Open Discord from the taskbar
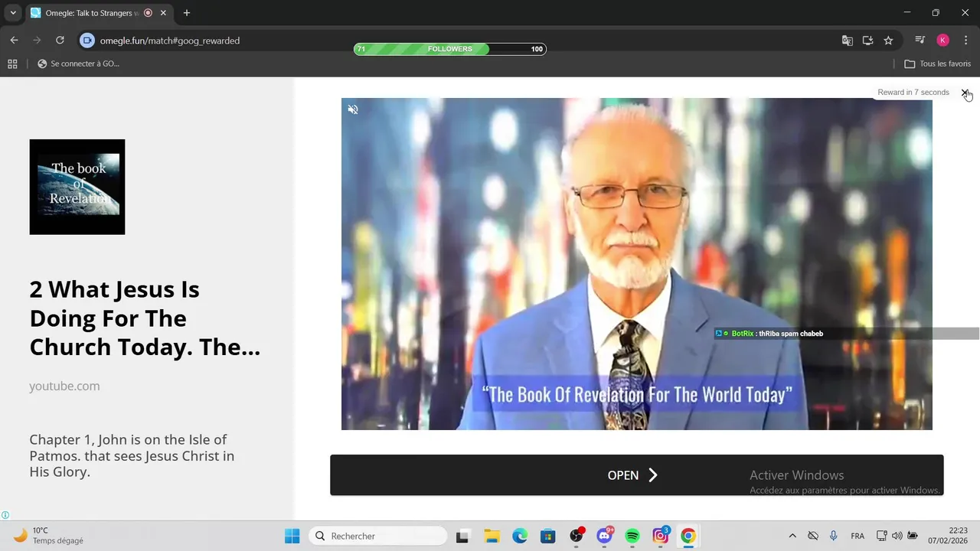 (605, 536)
